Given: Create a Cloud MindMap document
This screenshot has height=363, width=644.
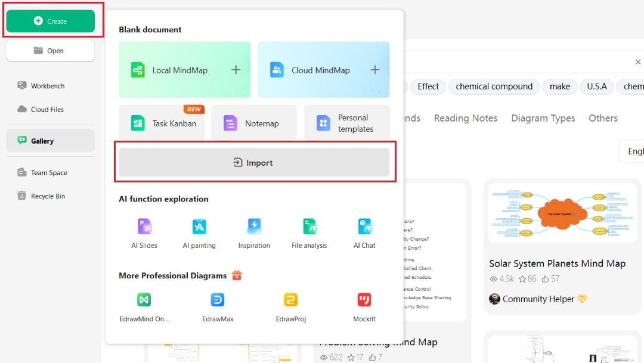Looking at the screenshot, I should pos(324,69).
